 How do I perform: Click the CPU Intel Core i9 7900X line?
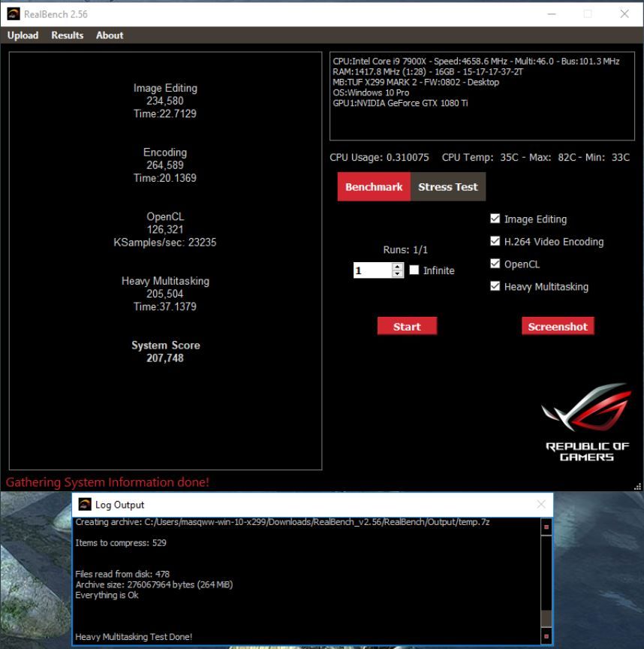point(476,62)
